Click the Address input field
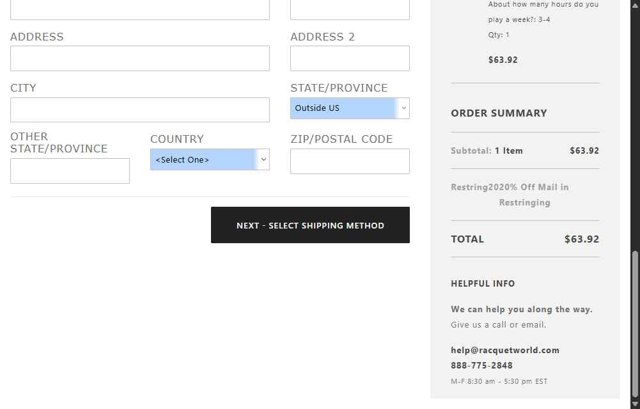The image size is (640, 409). 140,58
